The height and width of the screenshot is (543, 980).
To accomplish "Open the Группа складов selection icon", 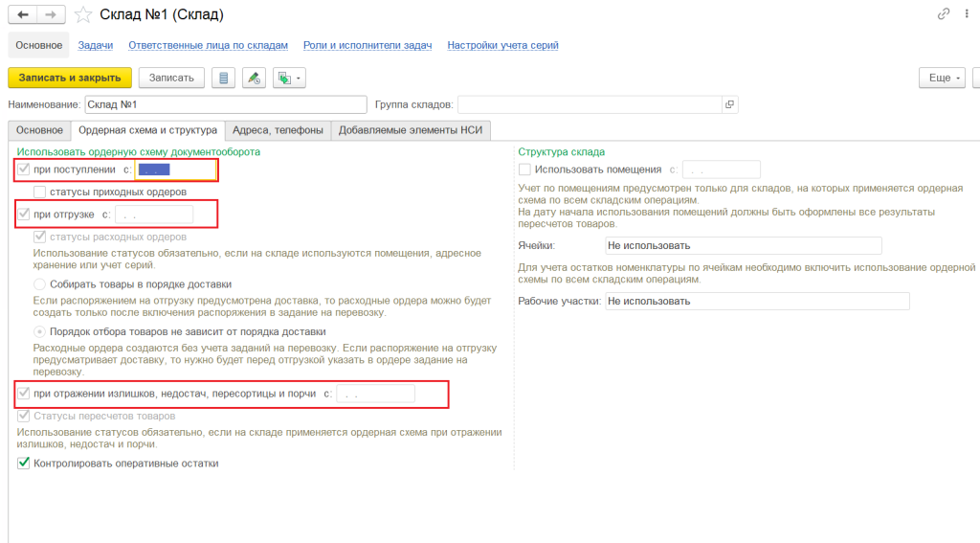I will pos(729,104).
